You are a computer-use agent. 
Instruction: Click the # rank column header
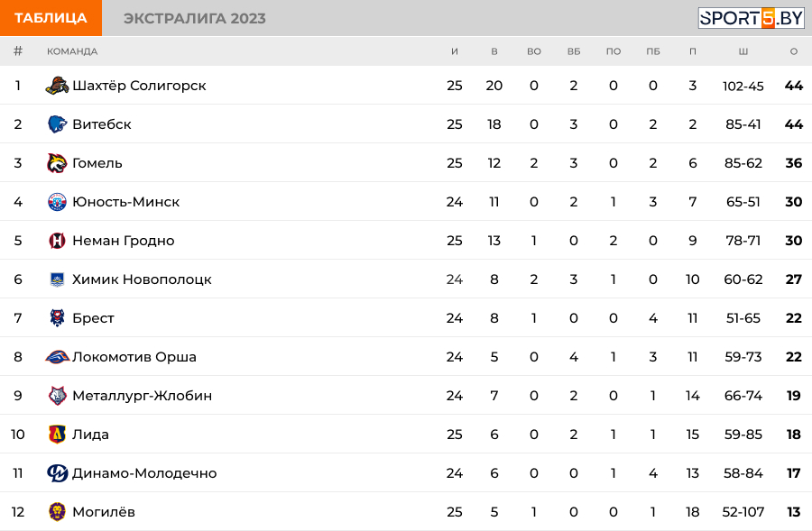point(18,51)
